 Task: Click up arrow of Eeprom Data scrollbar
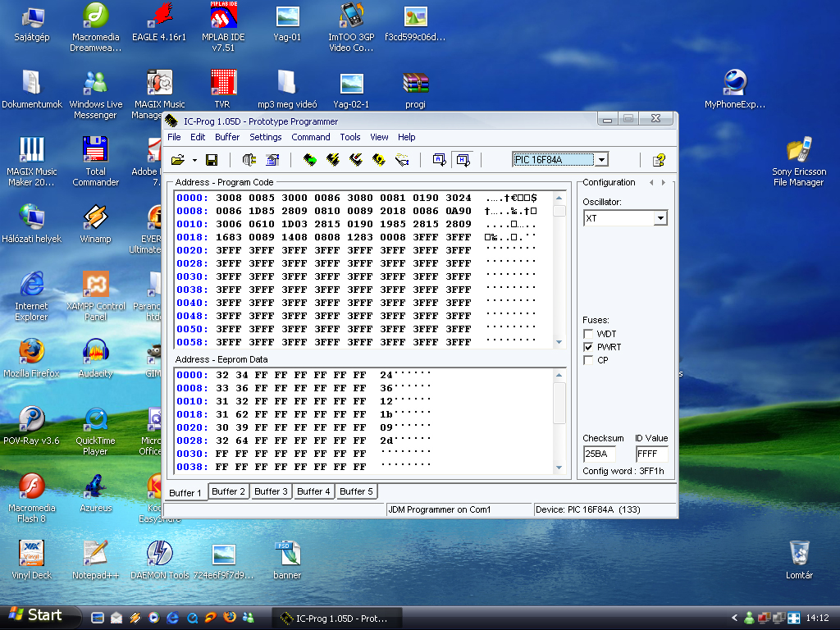(x=559, y=375)
